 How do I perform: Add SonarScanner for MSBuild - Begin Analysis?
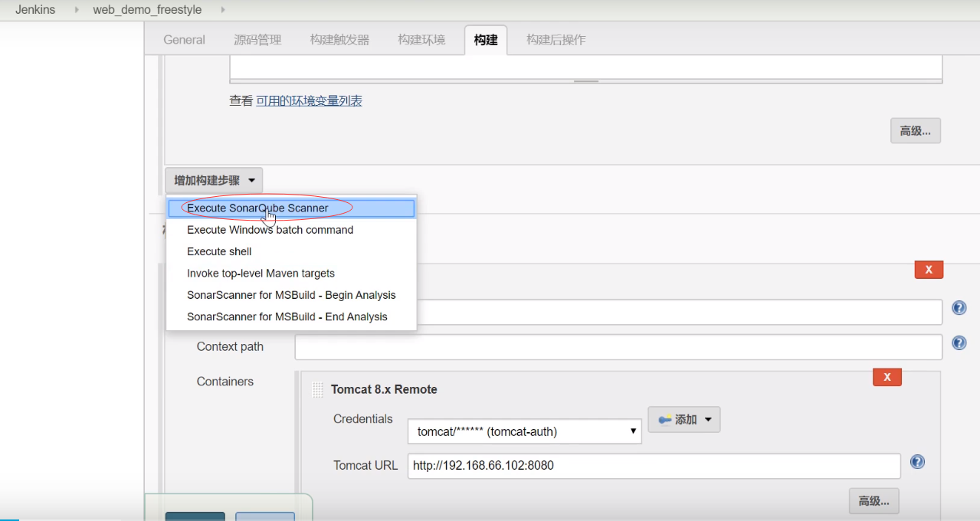291,295
